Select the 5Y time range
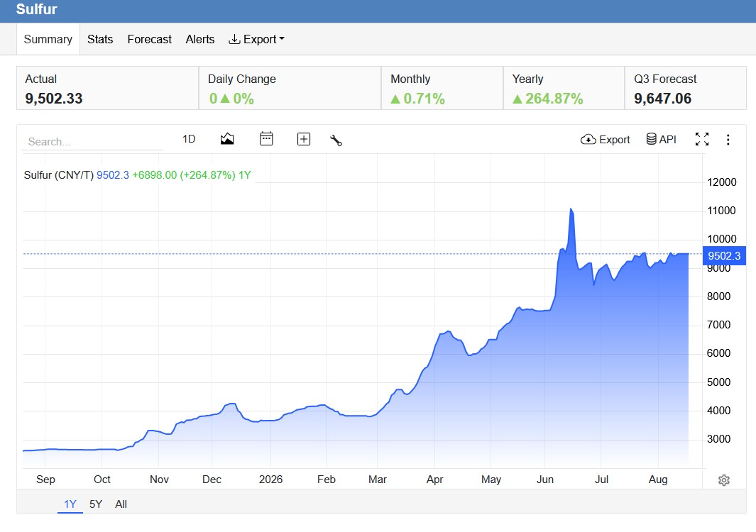Viewport: 756px width, 532px height. click(x=95, y=504)
